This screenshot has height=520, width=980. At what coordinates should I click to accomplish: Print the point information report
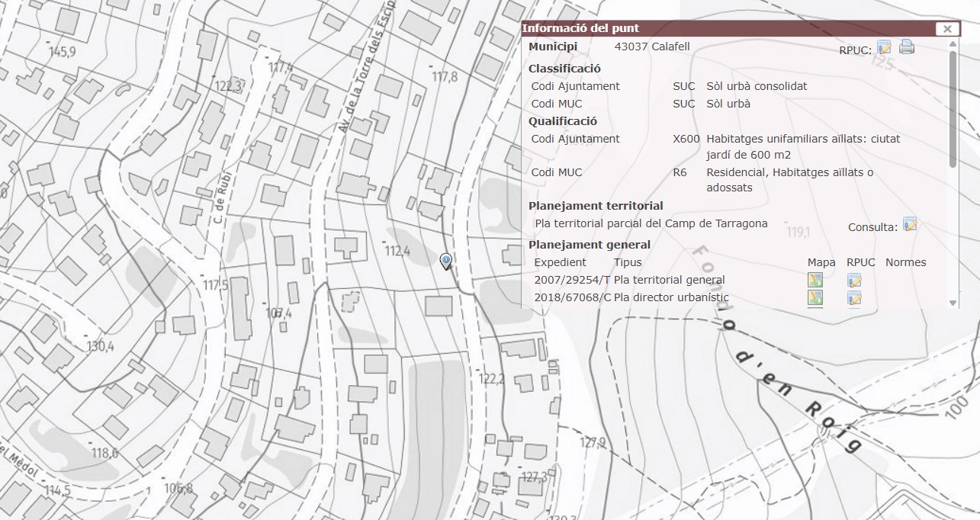(x=906, y=47)
